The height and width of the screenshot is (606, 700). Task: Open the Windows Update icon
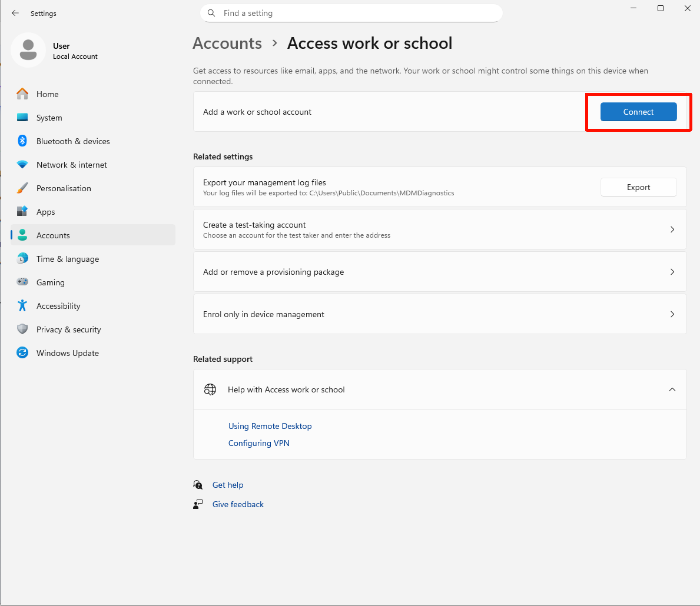22,353
